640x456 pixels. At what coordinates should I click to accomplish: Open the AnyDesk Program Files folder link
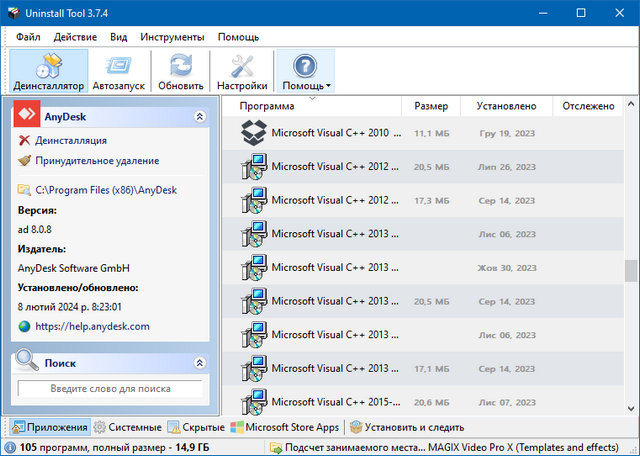pyautogui.click(x=106, y=189)
